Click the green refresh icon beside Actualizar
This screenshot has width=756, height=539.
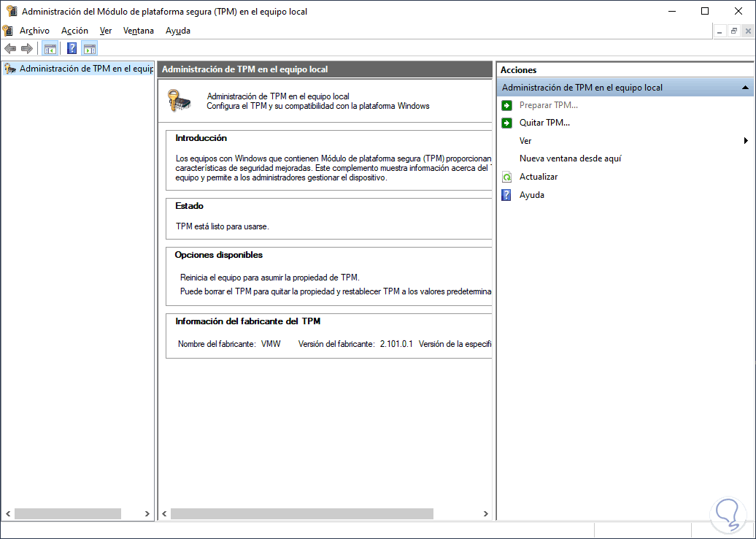click(x=506, y=177)
